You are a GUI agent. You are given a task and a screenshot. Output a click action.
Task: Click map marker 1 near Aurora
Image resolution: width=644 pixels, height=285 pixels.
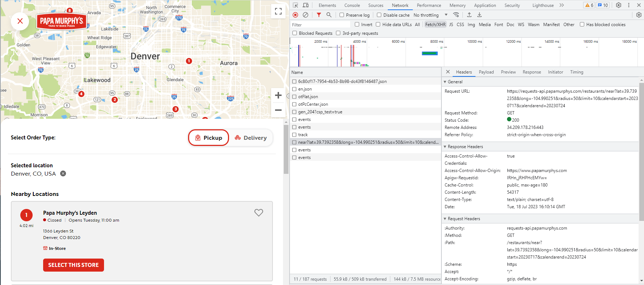(189, 61)
